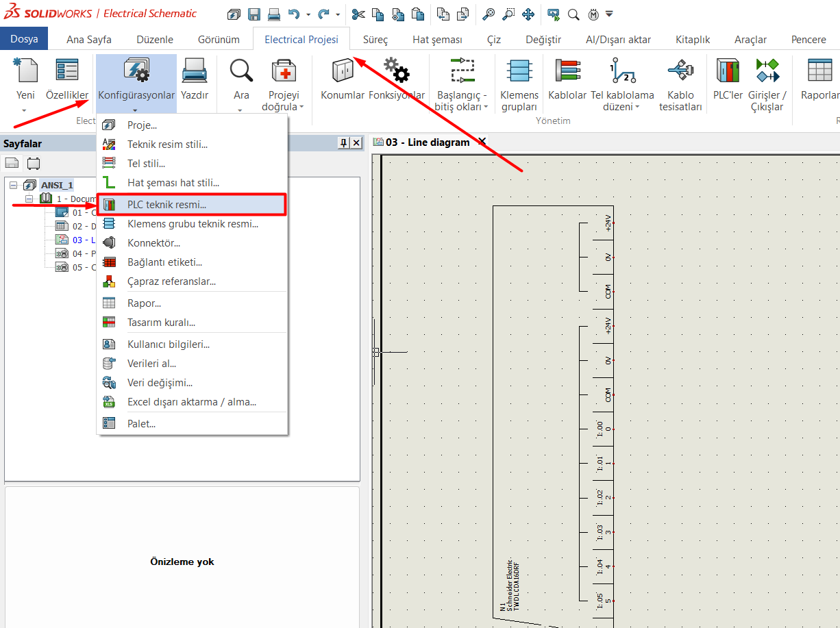Click the Copy icon next to scissors
The image size is (840, 628).
click(378, 14)
